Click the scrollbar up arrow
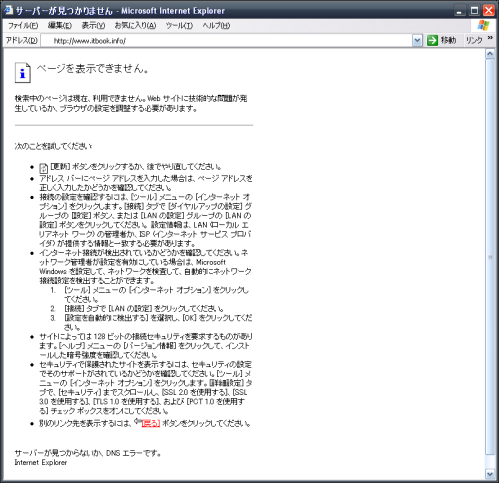The width and height of the screenshot is (499, 483). pyautogui.click(x=490, y=54)
